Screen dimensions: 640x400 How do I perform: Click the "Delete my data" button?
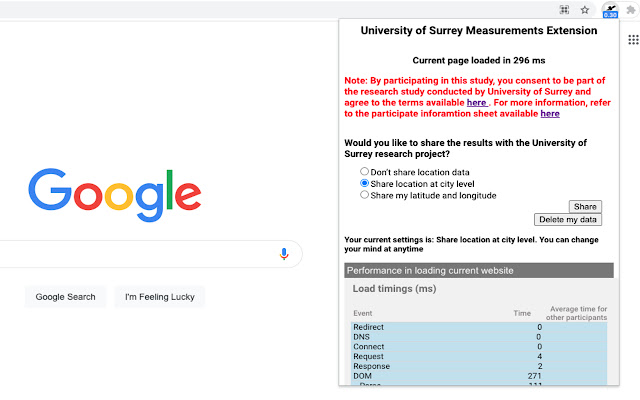pos(568,219)
